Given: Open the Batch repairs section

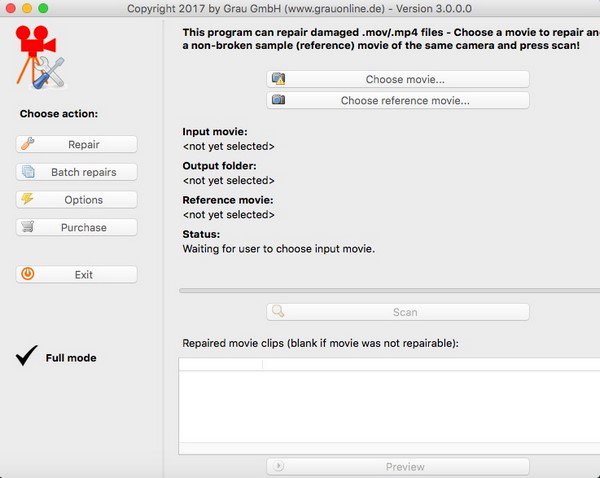Looking at the screenshot, I should coord(77,172).
